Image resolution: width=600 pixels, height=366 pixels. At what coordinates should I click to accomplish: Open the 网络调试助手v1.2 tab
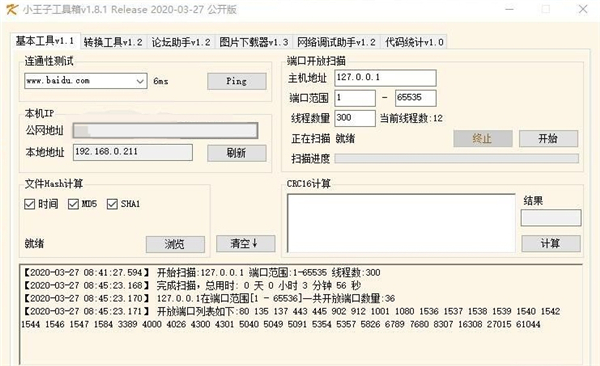[336, 42]
